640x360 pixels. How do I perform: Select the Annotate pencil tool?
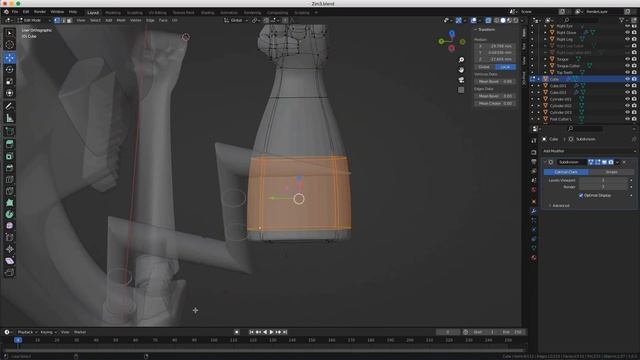[x=9, y=107]
